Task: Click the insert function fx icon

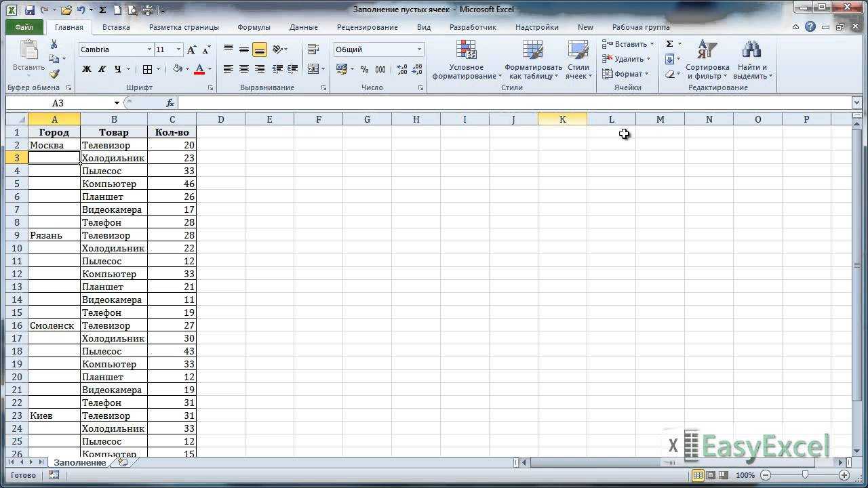Action: tap(170, 103)
